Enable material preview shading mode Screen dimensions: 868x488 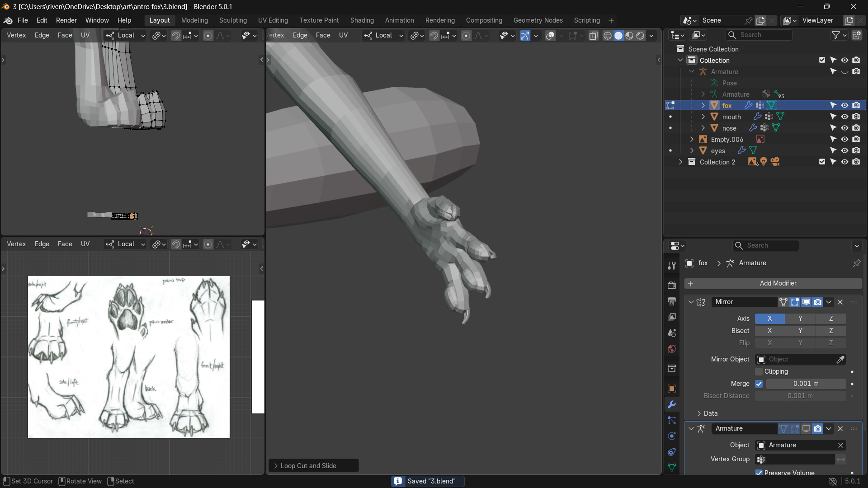tap(629, 35)
